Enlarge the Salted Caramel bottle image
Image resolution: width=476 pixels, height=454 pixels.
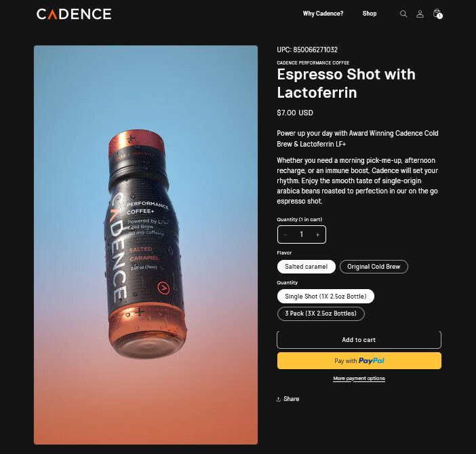[x=146, y=245]
